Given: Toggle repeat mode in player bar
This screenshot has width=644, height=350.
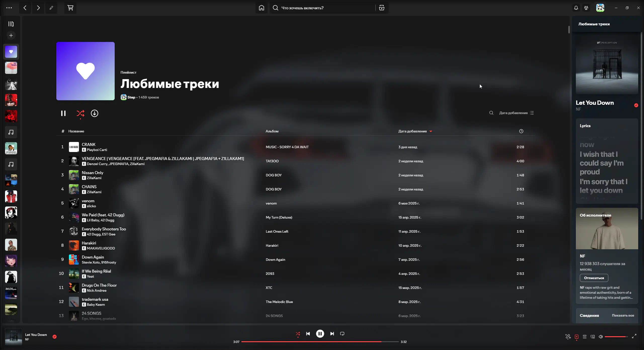Looking at the screenshot, I should coord(342,334).
